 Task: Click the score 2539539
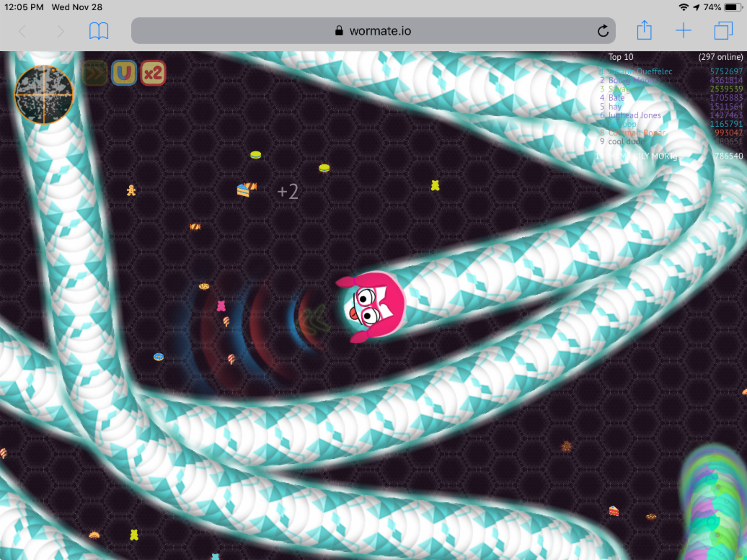click(726, 89)
